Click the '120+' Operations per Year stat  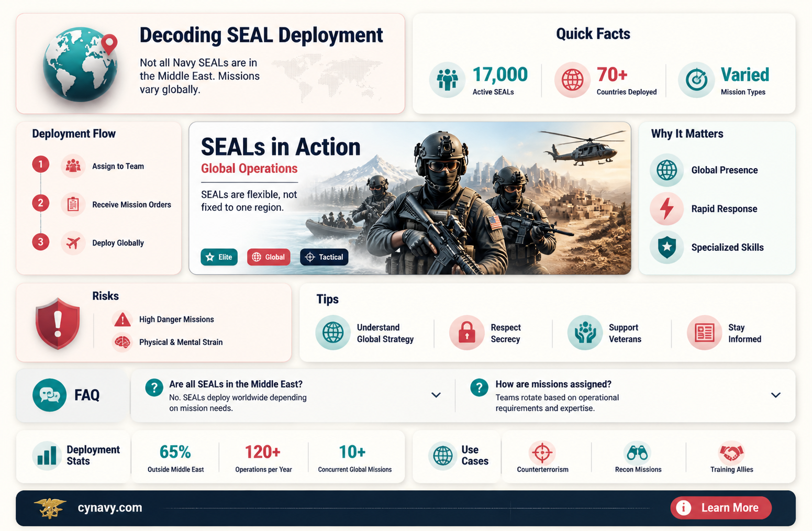263,452
